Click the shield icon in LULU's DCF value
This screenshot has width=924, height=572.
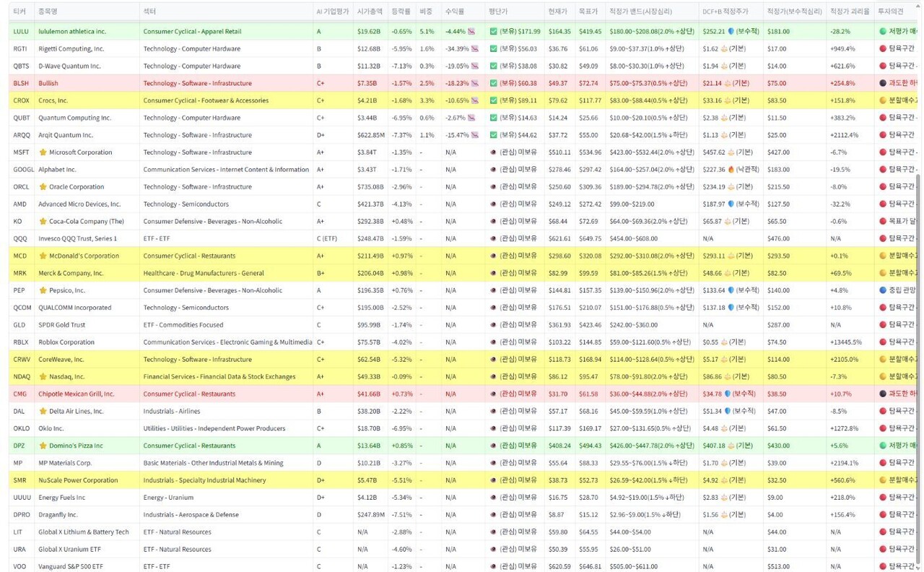pyautogui.click(x=731, y=32)
